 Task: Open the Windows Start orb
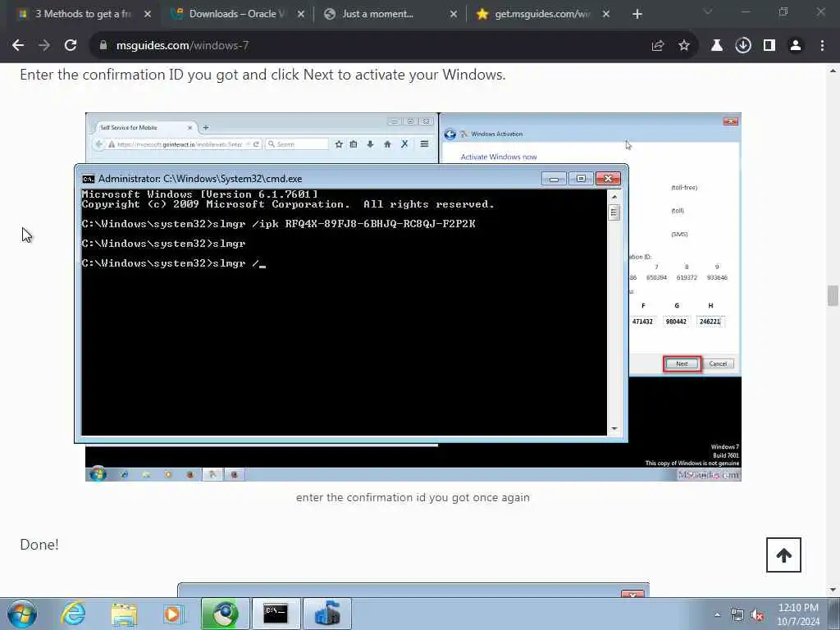coord(22,614)
